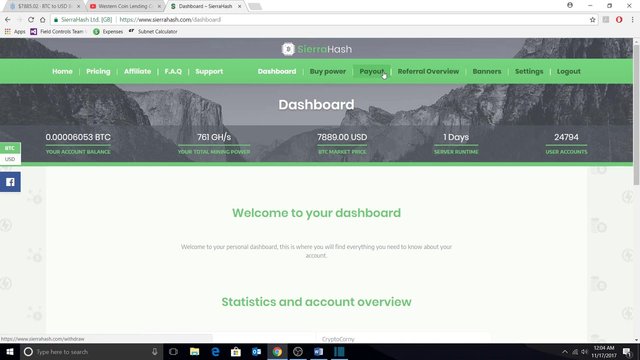Log out via the Logout link
640x360 pixels.
coord(569,71)
